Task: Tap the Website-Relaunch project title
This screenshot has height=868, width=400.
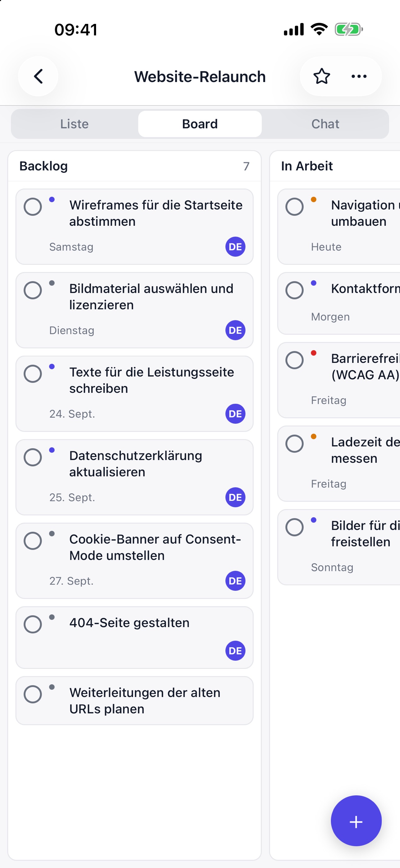Action: 200,76
